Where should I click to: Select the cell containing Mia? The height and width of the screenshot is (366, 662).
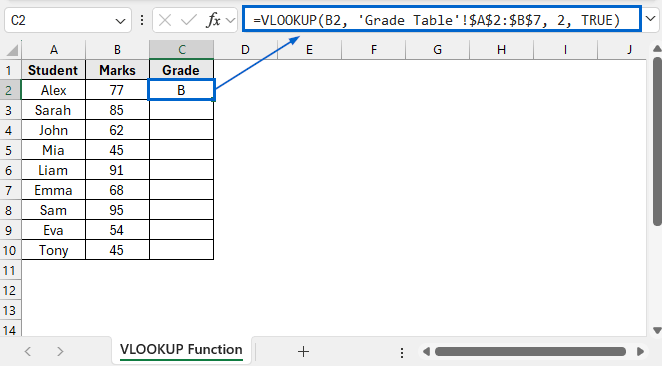[x=54, y=150]
